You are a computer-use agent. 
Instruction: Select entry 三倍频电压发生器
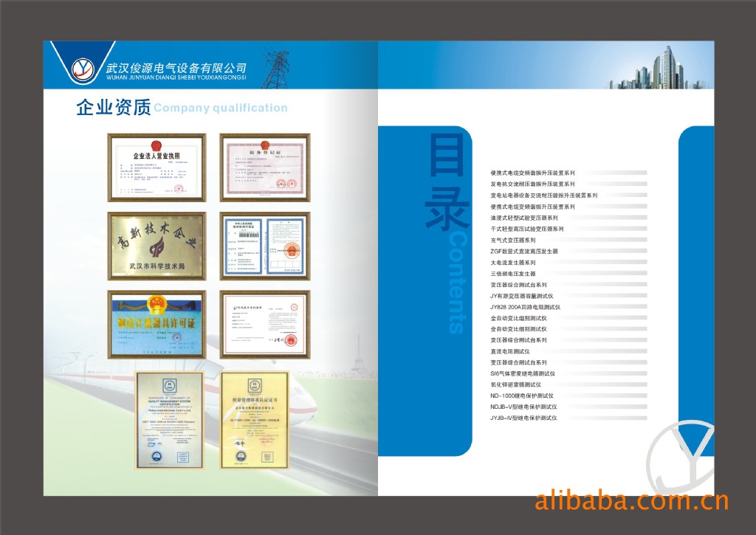(513, 274)
